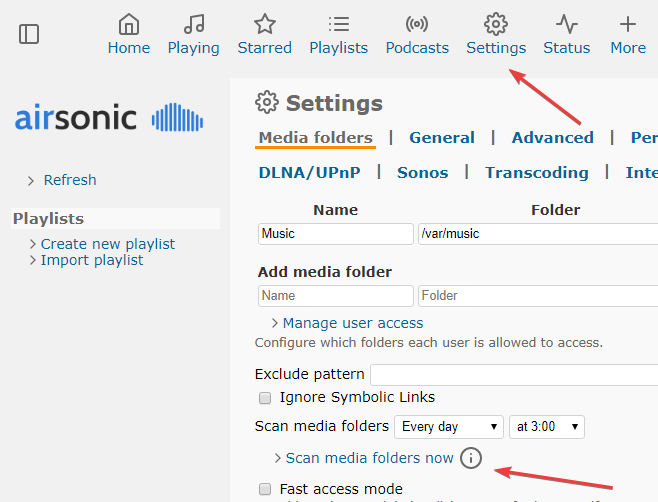
Task: Click Create new playlist
Action: point(108,244)
